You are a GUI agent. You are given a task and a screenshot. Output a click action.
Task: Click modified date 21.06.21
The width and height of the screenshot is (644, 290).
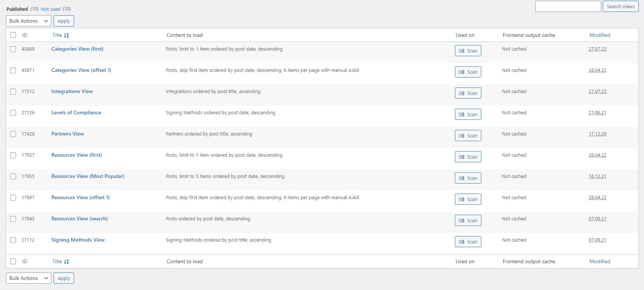click(x=597, y=112)
